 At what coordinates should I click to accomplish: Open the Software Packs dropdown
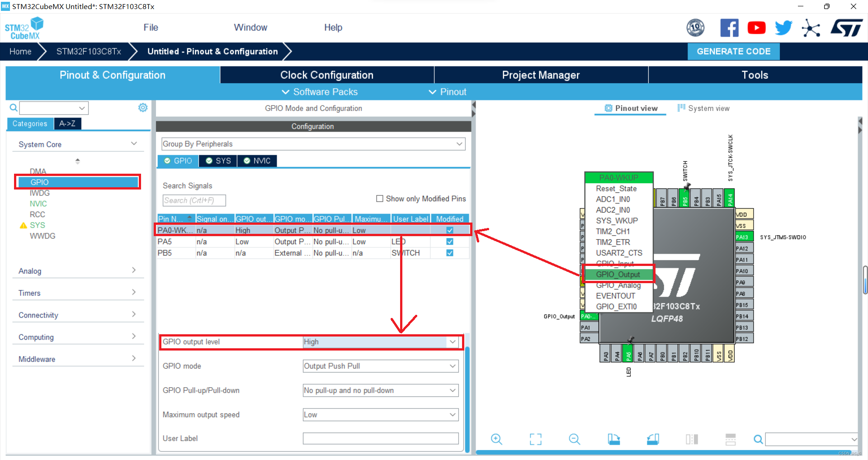click(x=320, y=92)
